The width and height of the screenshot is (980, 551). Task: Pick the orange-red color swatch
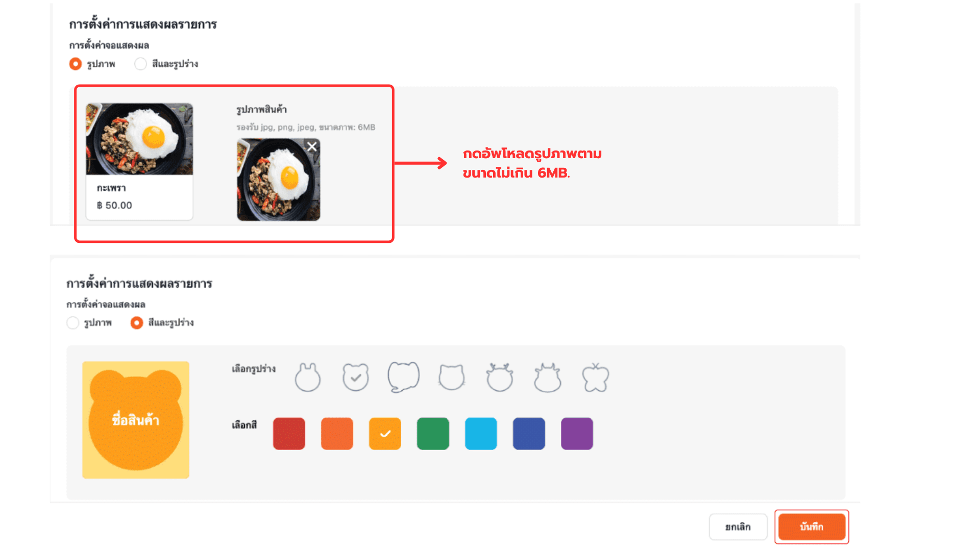[337, 434]
